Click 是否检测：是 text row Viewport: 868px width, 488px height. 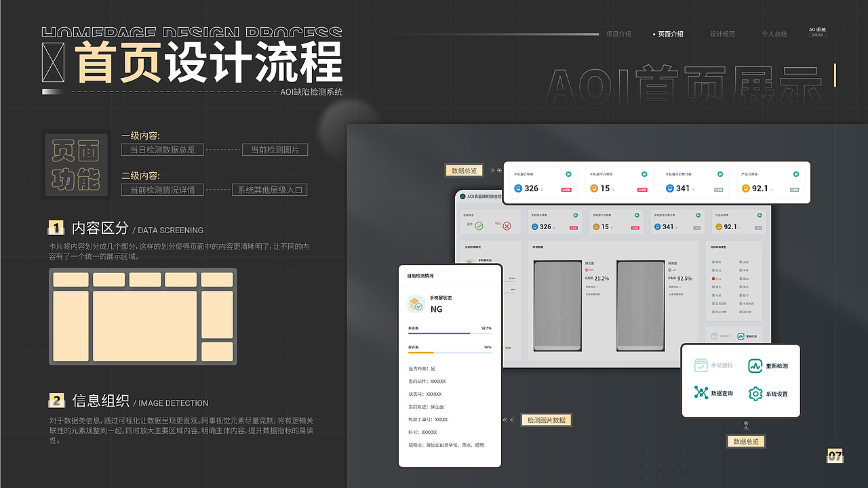tap(422, 369)
